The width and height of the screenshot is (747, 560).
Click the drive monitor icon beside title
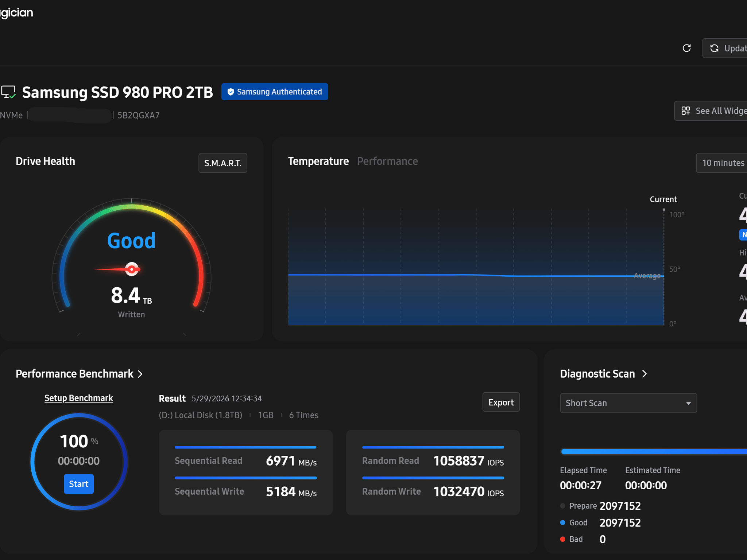point(8,92)
